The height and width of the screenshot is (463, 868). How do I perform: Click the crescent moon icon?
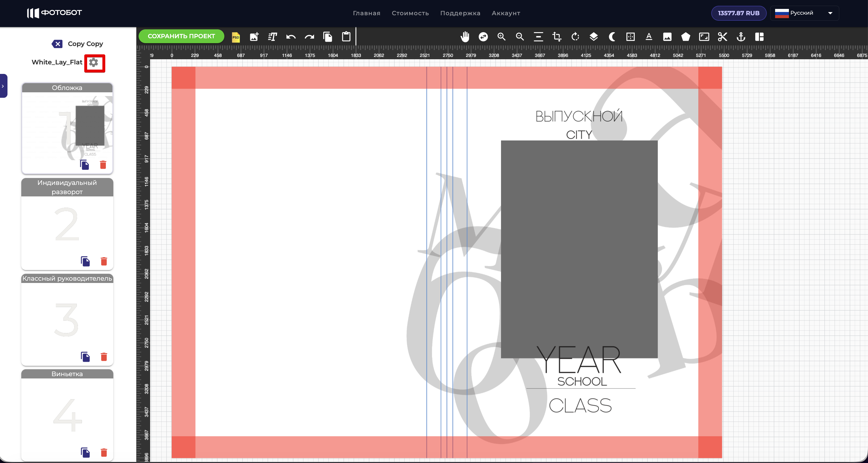[x=612, y=37]
